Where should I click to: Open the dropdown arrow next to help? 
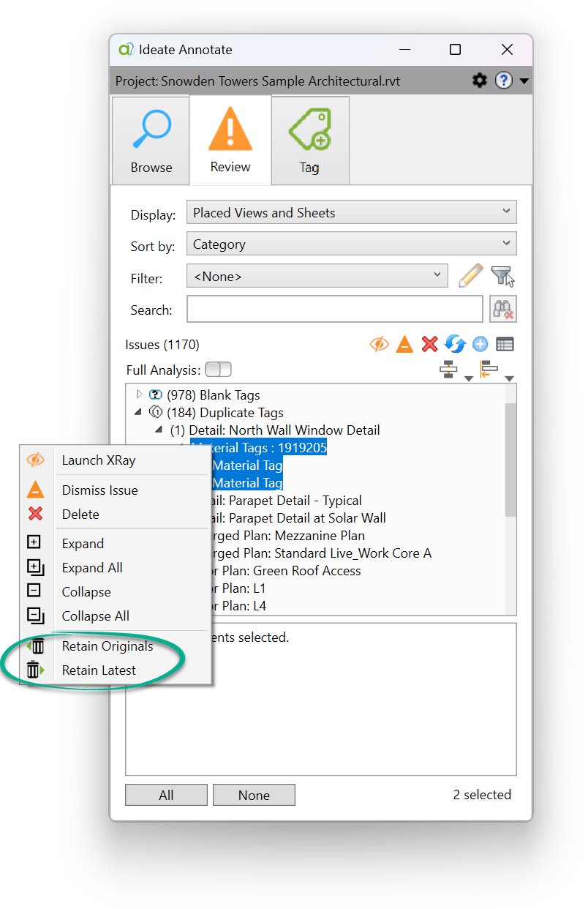click(524, 81)
